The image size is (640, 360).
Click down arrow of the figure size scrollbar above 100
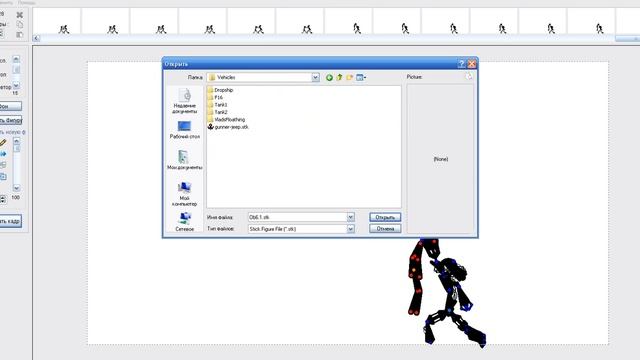tap(16, 188)
